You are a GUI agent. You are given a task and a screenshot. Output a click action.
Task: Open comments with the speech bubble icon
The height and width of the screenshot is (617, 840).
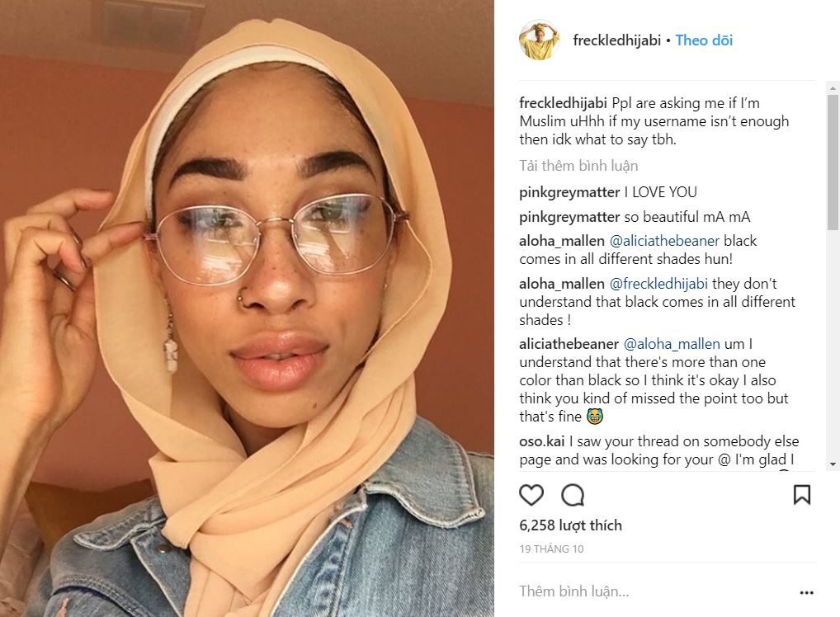tap(573, 495)
